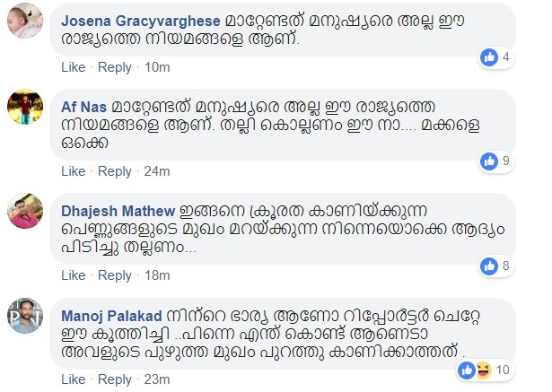
Task: Reply to Af Nas's comment
Action: (114, 171)
